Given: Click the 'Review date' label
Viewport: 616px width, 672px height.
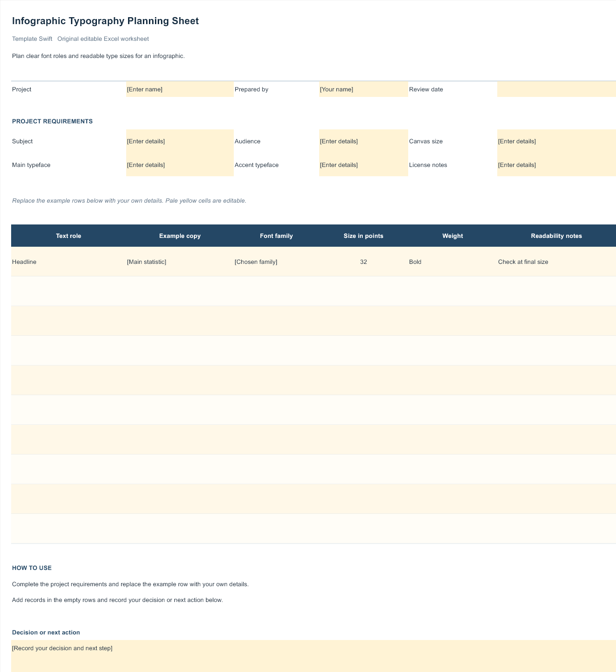Looking at the screenshot, I should point(426,90).
